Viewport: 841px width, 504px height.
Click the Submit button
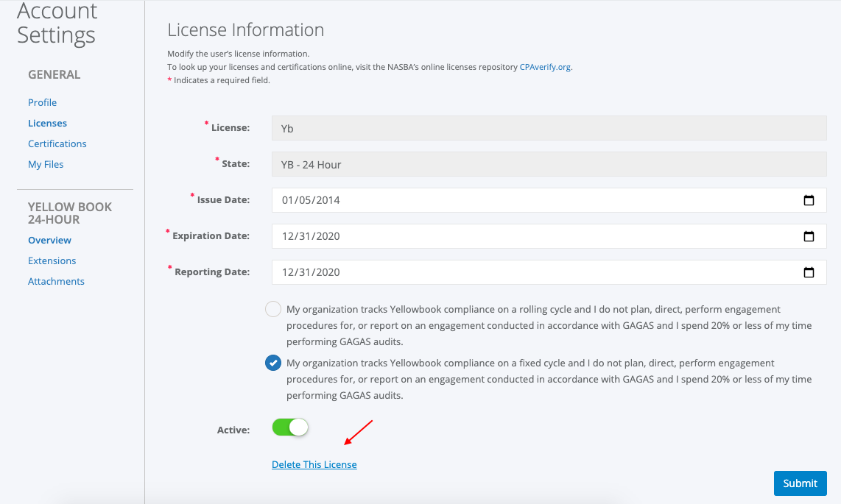[x=800, y=483]
